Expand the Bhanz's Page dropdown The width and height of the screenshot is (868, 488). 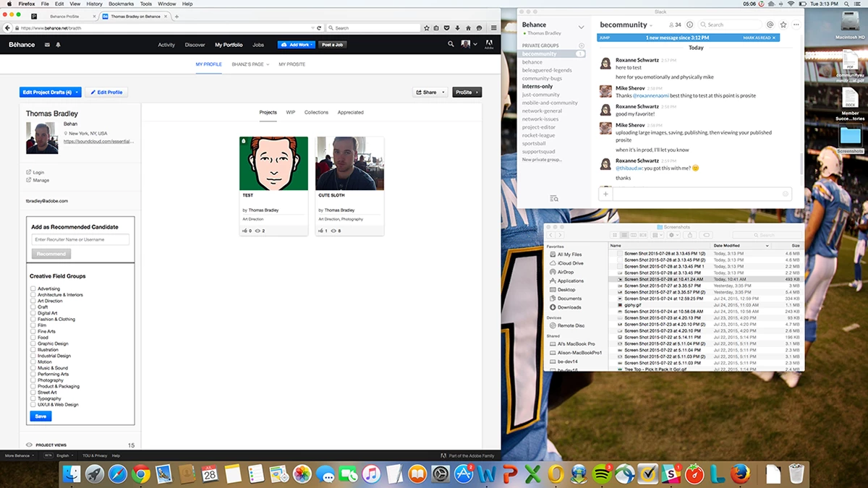(250, 64)
